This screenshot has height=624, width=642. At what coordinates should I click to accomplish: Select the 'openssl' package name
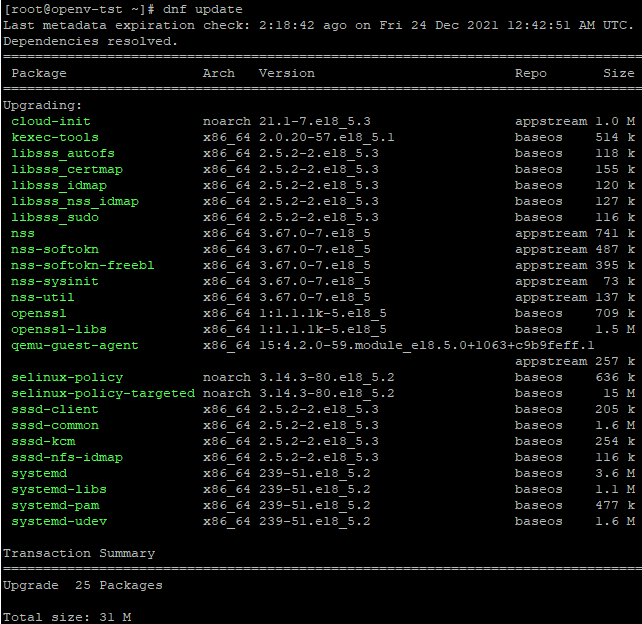[x=38, y=313]
